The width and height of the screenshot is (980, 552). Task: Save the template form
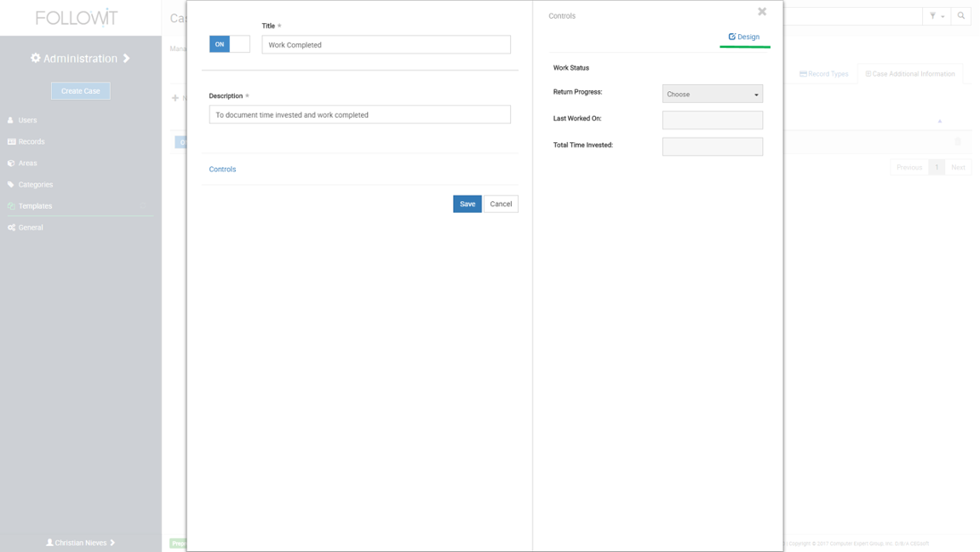[x=467, y=204]
